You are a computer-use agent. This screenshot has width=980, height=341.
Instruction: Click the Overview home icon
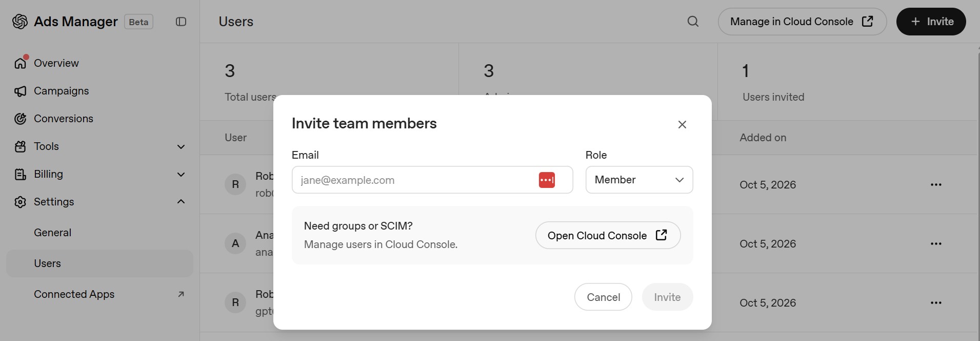pos(20,63)
